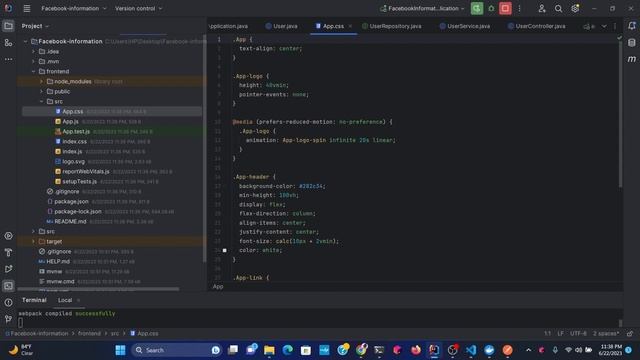Click color preview square in gutter
This screenshot has height=360, width=640.
point(224,250)
